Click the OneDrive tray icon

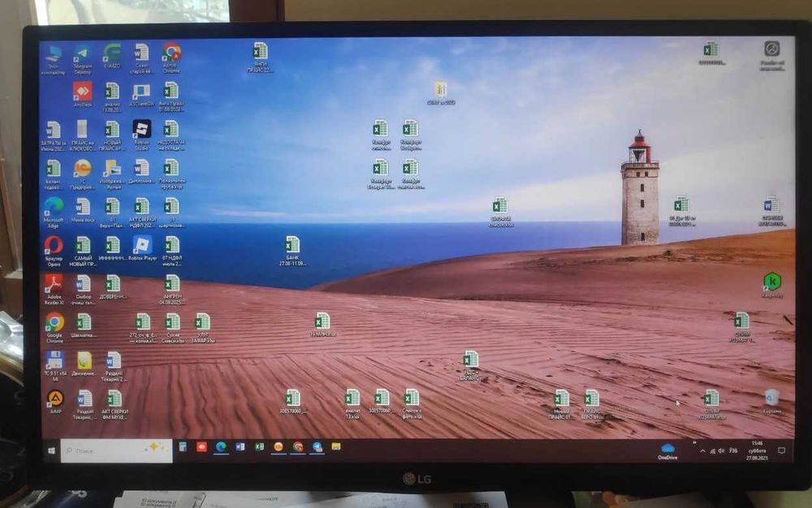coord(667,450)
